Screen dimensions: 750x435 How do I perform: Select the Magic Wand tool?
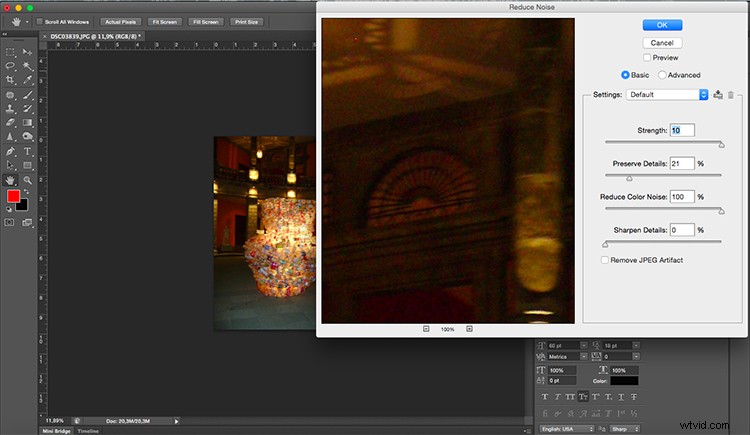(27, 66)
